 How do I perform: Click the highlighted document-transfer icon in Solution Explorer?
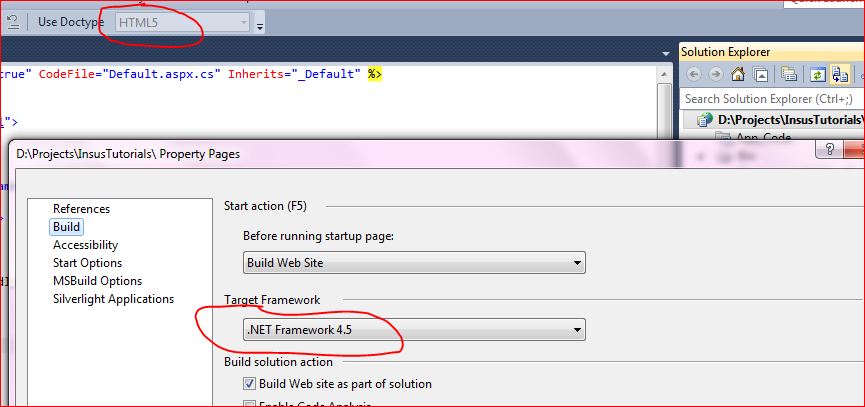tap(840, 74)
